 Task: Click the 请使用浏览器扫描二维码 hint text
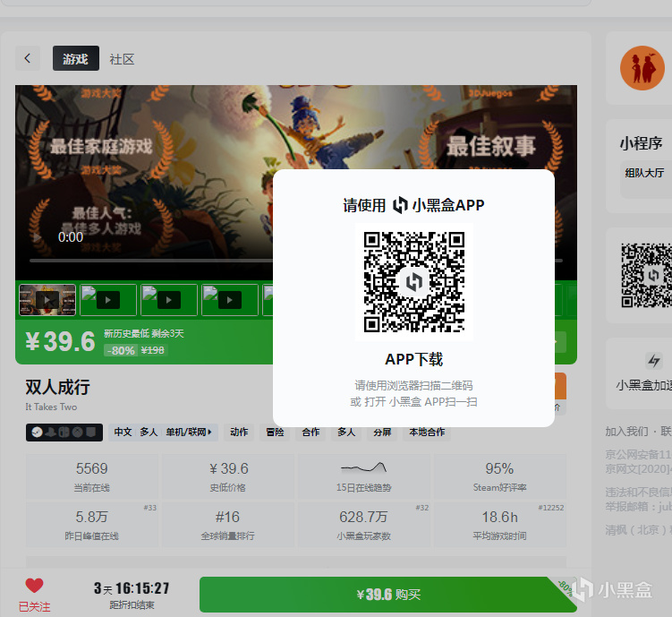pos(413,385)
